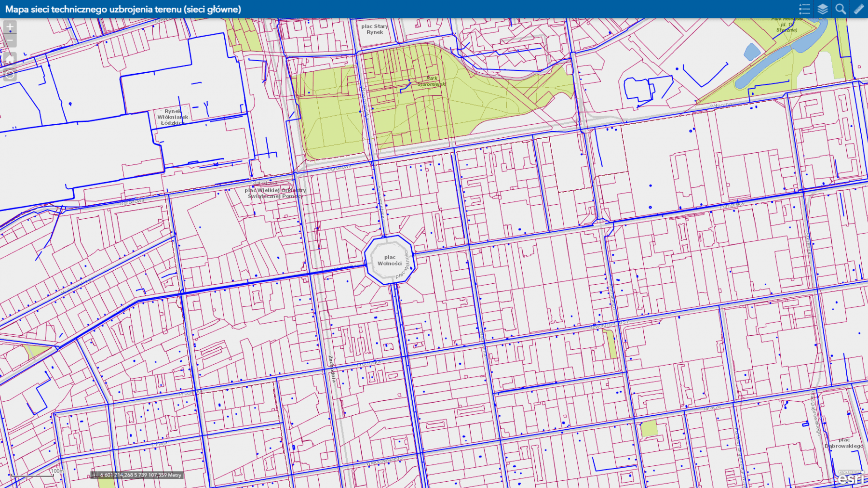Click the Północna street label

[721, 105]
